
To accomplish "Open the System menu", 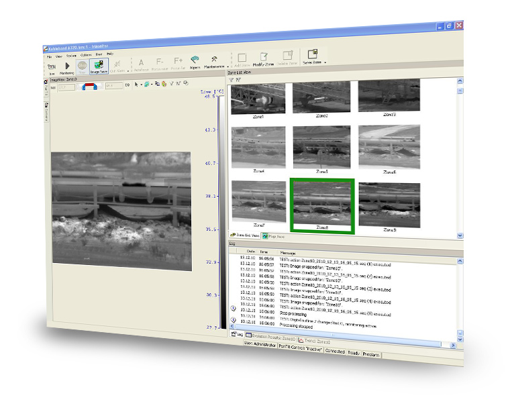I will tap(71, 56).
